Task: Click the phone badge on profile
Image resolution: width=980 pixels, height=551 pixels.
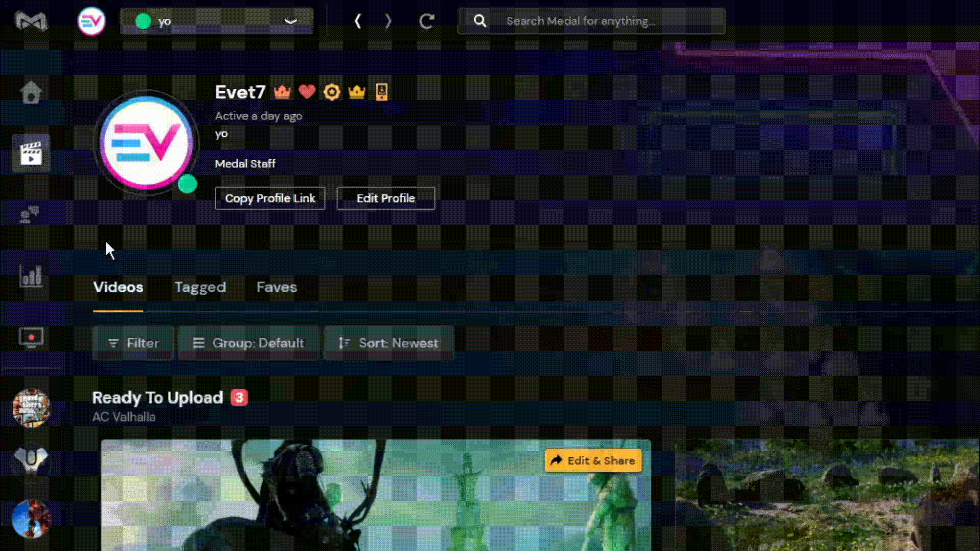Action: 382,92
